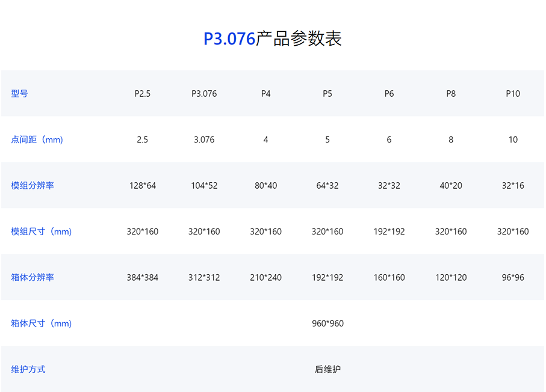Click the 192*192 module size under P6
The width and height of the screenshot is (546, 392).
389,231
